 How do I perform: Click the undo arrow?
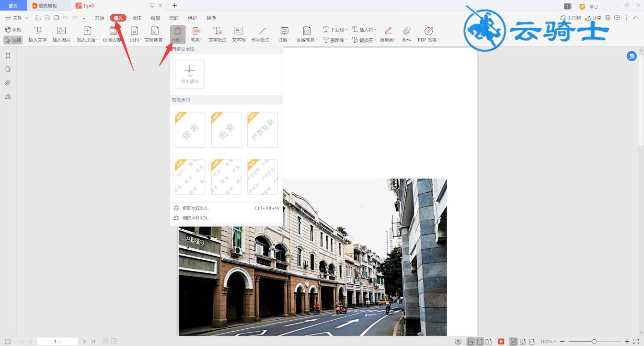tap(65, 18)
